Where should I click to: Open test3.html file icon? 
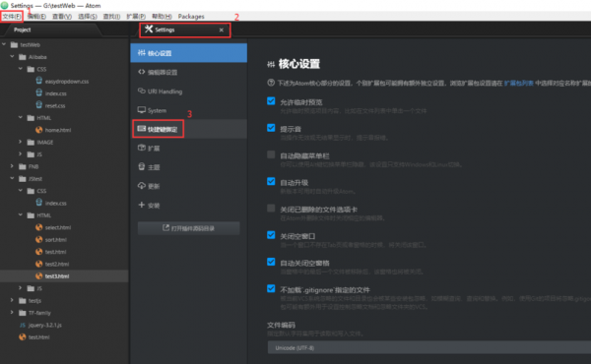pos(38,275)
